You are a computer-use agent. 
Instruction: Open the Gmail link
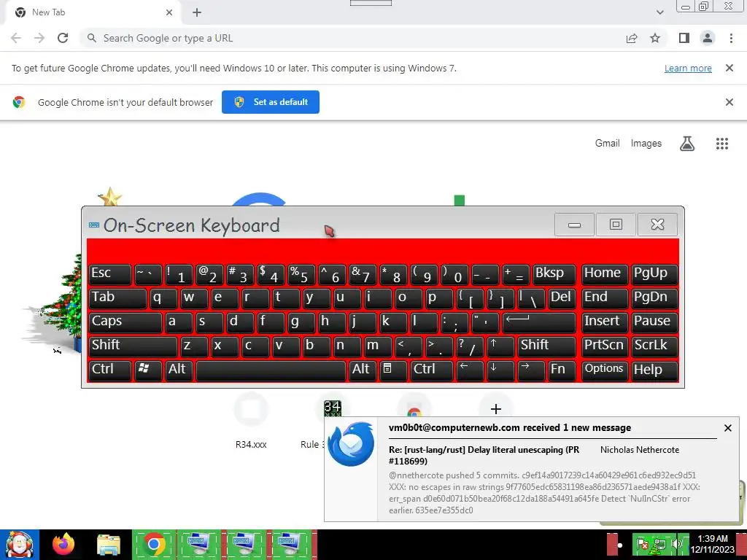[x=608, y=144]
